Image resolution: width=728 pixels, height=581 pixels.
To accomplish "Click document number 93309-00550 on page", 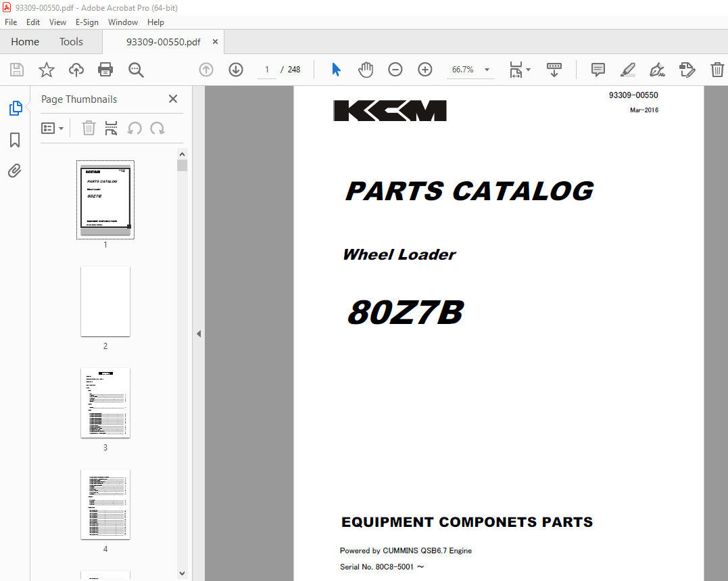I will [633, 95].
